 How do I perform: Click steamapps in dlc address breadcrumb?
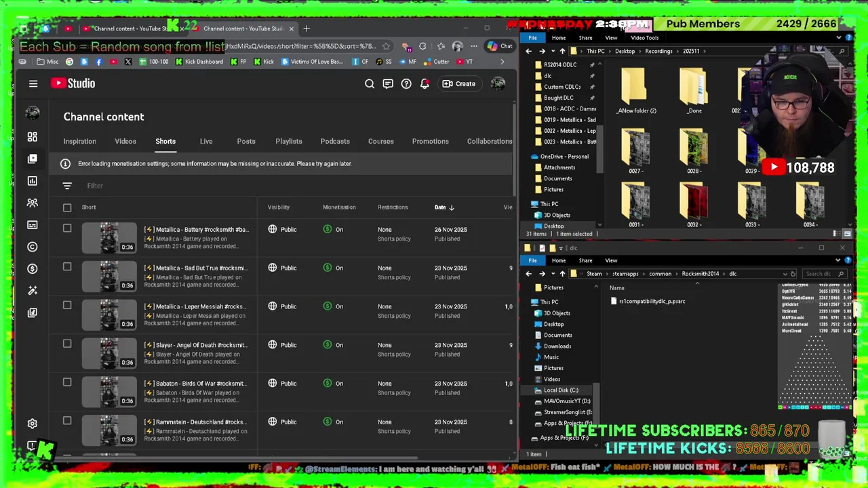click(x=625, y=274)
